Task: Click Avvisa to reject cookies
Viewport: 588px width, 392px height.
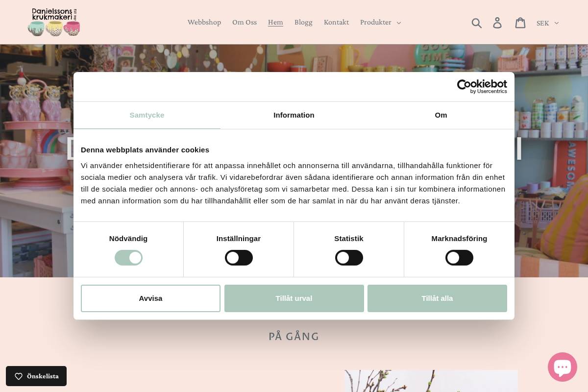Action: click(150, 298)
